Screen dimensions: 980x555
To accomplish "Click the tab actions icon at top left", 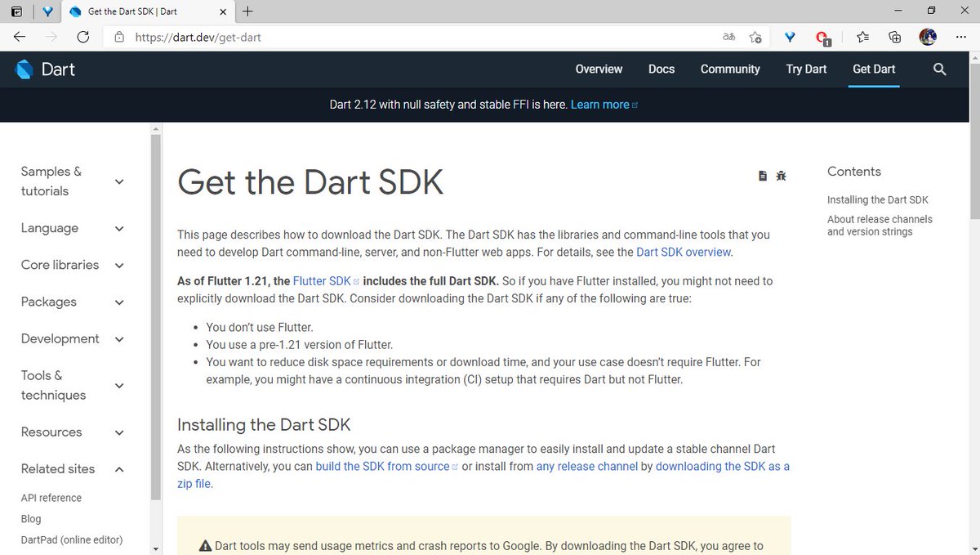I will [x=17, y=11].
